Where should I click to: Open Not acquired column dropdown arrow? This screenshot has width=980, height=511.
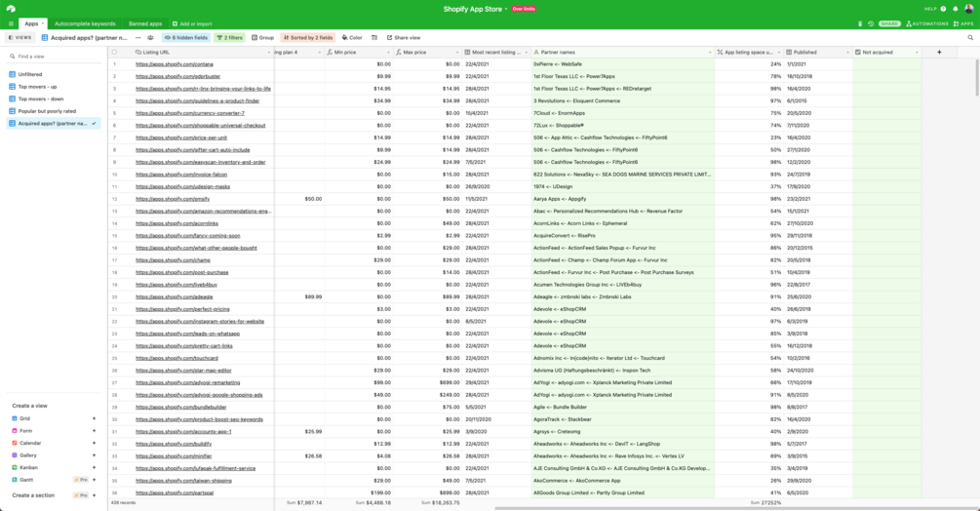tap(917, 53)
